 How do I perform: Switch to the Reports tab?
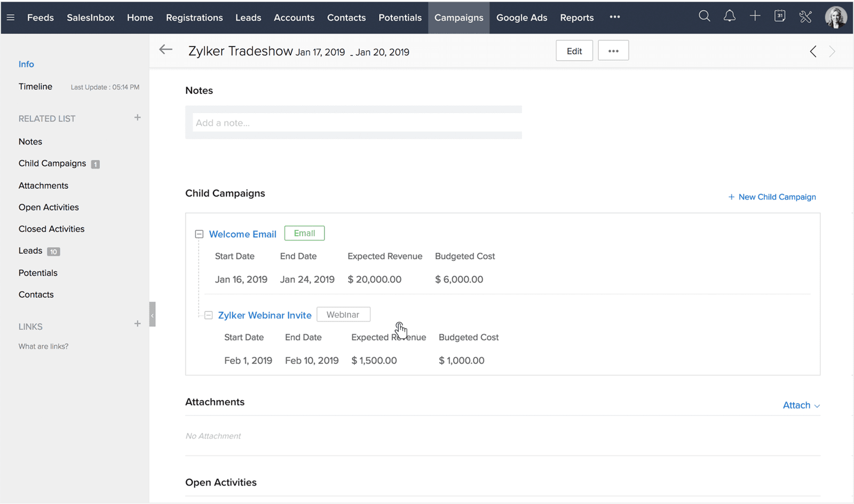pyautogui.click(x=576, y=17)
